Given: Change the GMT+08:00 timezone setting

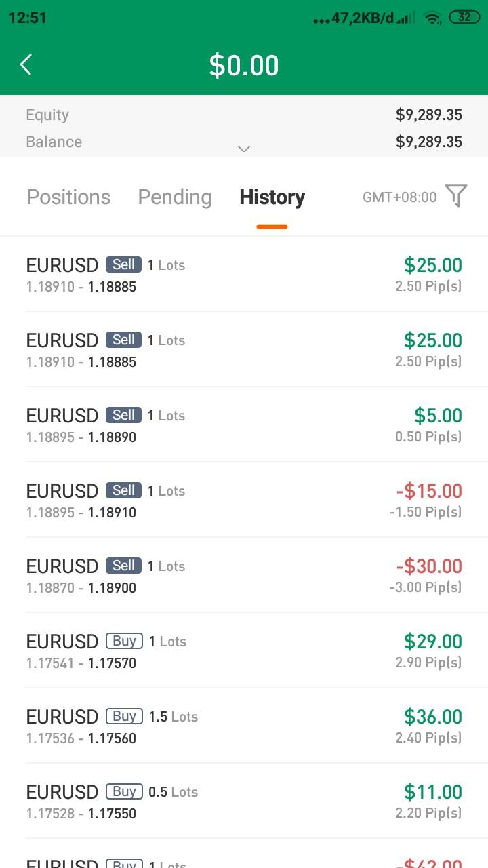Looking at the screenshot, I should click(x=400, y=197).
